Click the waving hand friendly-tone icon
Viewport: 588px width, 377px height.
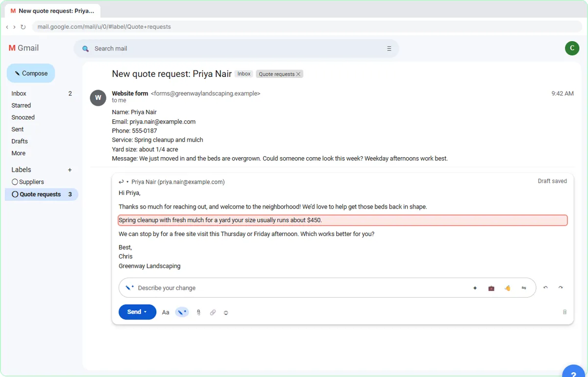[507, 288]
